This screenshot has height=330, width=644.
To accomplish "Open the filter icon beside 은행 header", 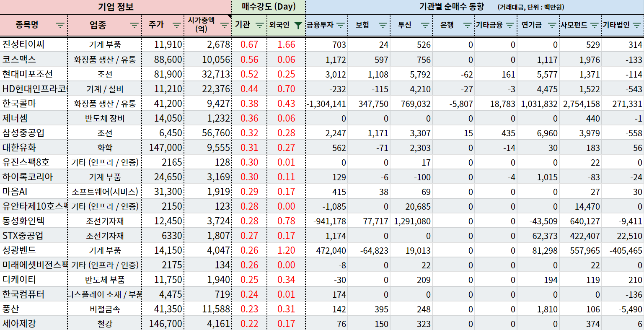I will [x=467, y=25].
